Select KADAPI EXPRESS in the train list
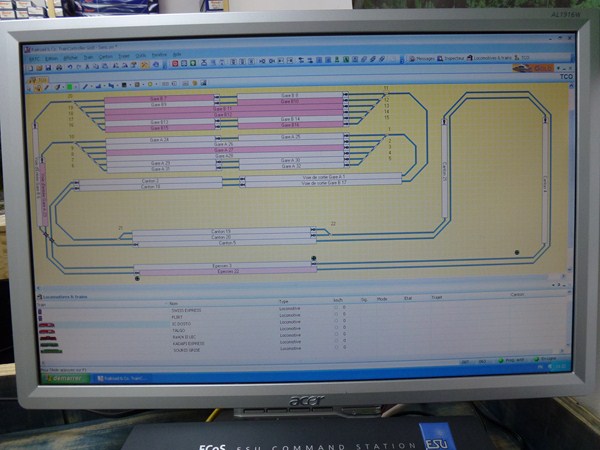This screenshot has height=450, width=600. point(188,344)
